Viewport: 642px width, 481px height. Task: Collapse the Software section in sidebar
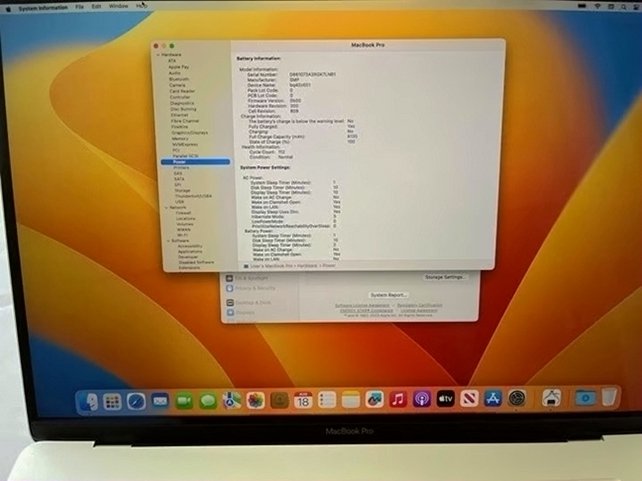(168, 241)
